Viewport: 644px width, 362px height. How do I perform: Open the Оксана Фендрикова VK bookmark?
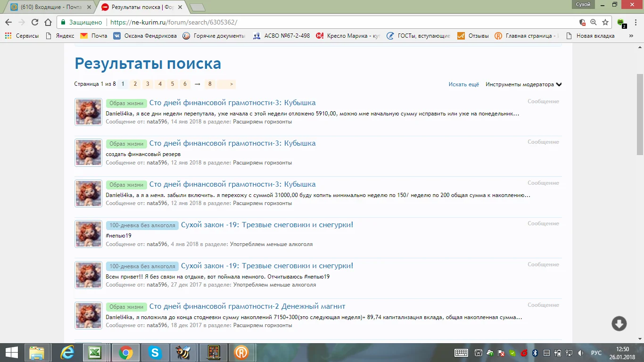pyautogui.click(x=145, y=36)
